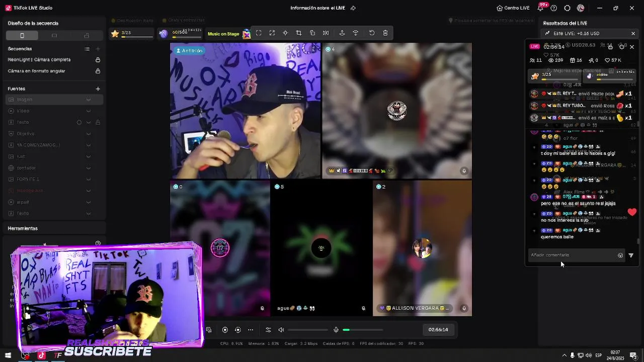644x362 pixels.
Task: Show hidden system tray icons
Action: point(564,356)
